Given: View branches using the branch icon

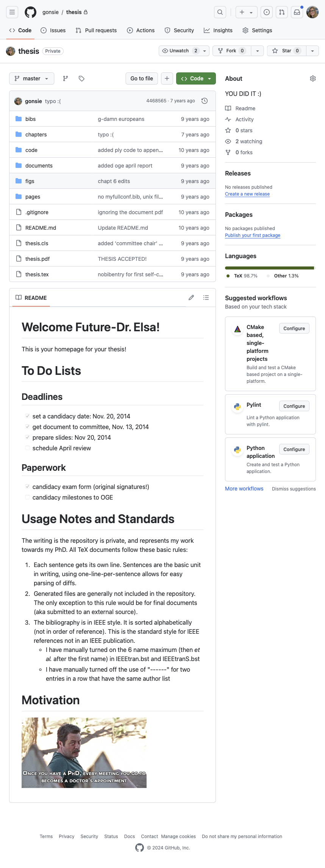Looking at the screenshot, I should 66,78.
